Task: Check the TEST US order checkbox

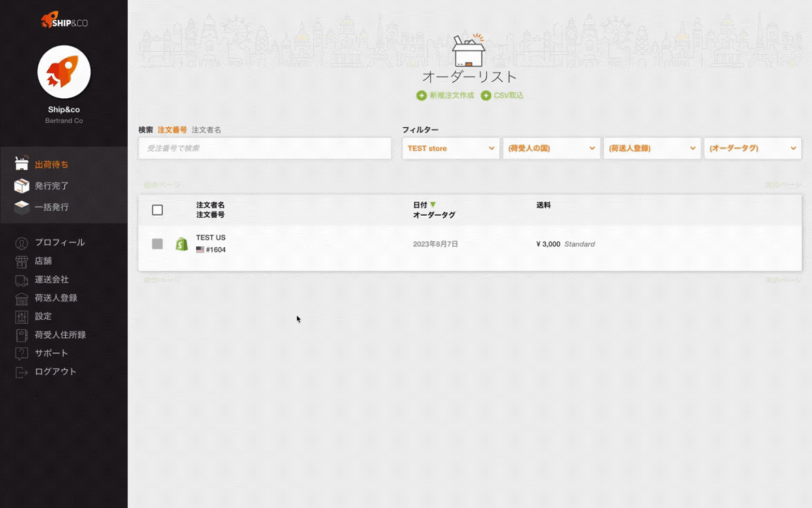Action: (157, 244)
